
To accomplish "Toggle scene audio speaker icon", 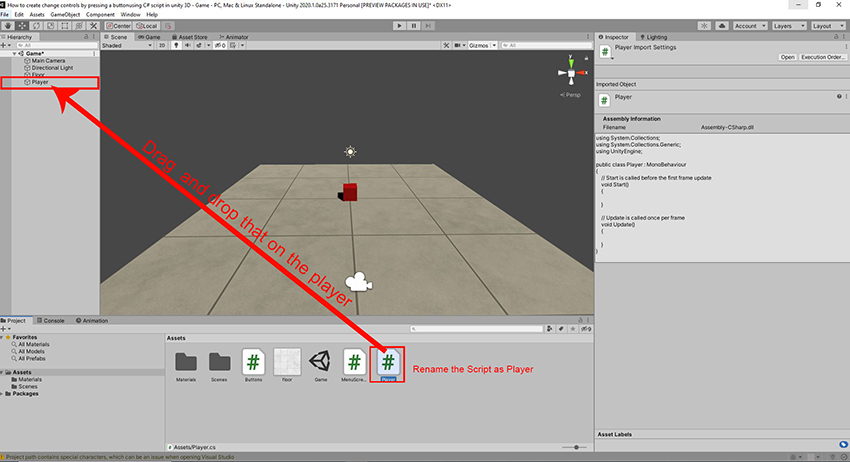I will 188,46.
